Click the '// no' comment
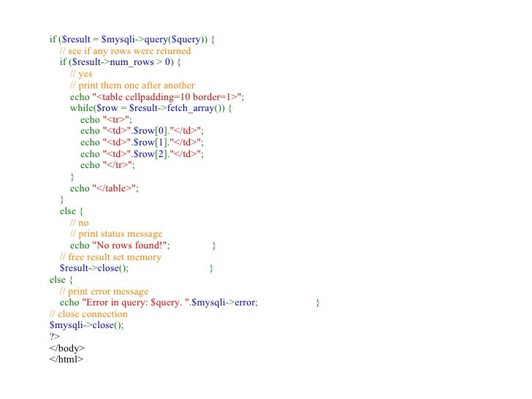This screenshot has width=532, height=399. [79, 223]
